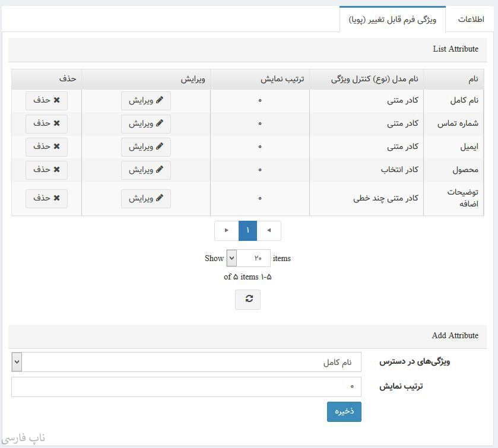
Task: Click the previous page arrow in pager
Action: tap(269, 231)
